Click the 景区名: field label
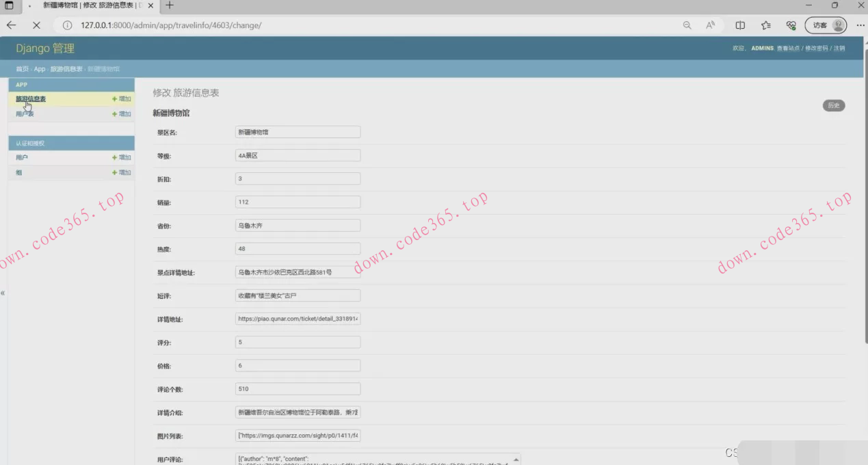Viewport: 868px width, 465px height. (167, 133)
